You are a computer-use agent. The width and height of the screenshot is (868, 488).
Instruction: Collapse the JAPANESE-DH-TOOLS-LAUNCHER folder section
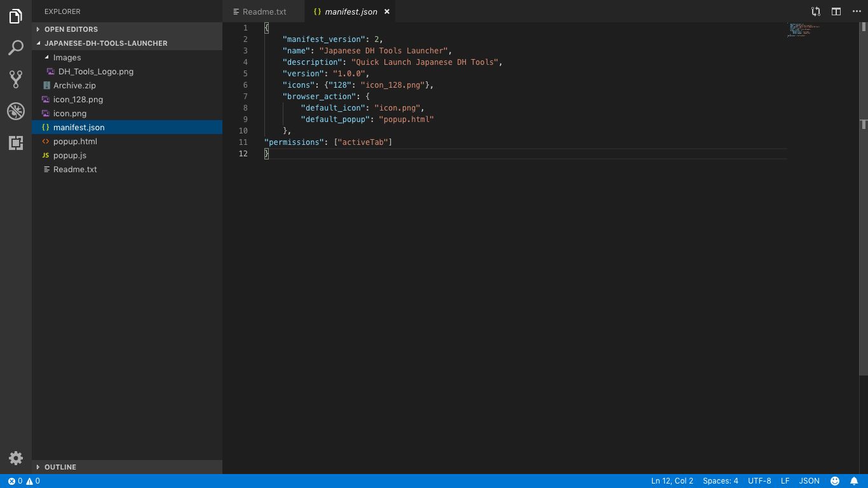click(127, 43)
